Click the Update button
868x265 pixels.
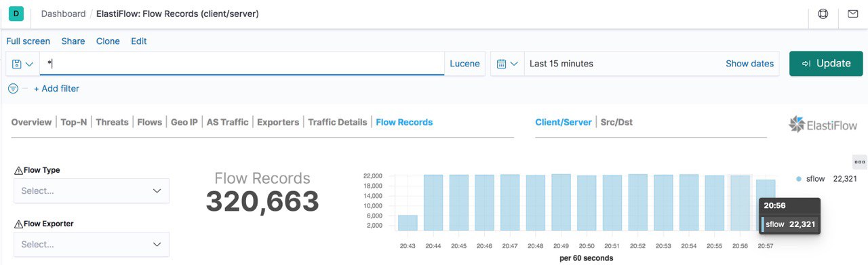pyautogui.click(x=825, y=64)
